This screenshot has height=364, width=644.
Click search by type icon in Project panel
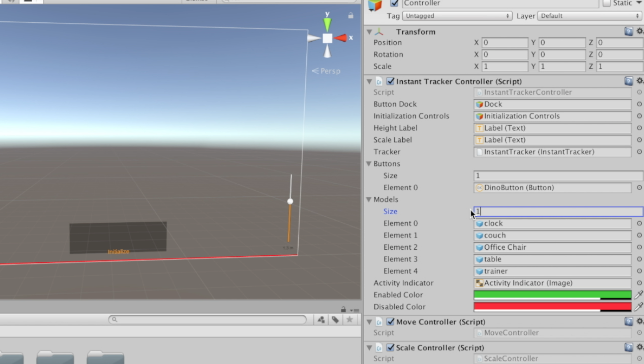(321, 319)
